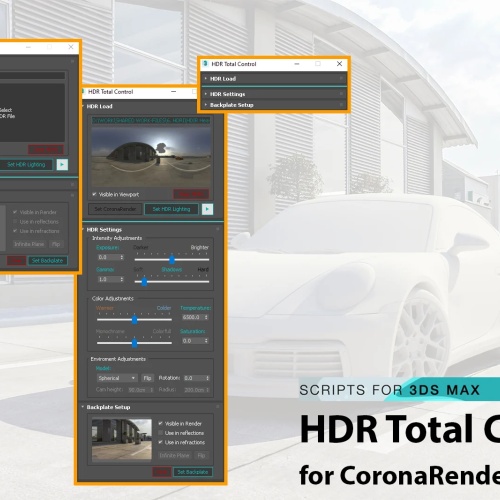Toggle Use in refractions in the left window
500x500 pixels.
pyautogui.click(x=15, y=231)
